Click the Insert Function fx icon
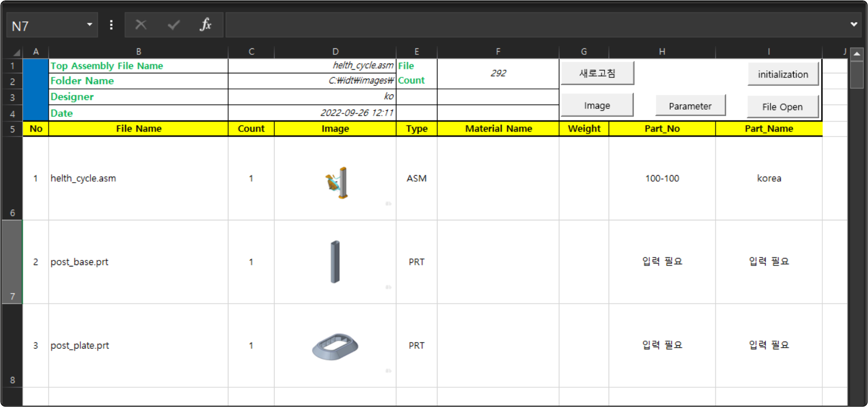Image resolution: width=868 pixels, height=407 pixels. click(x=205, y=25)
